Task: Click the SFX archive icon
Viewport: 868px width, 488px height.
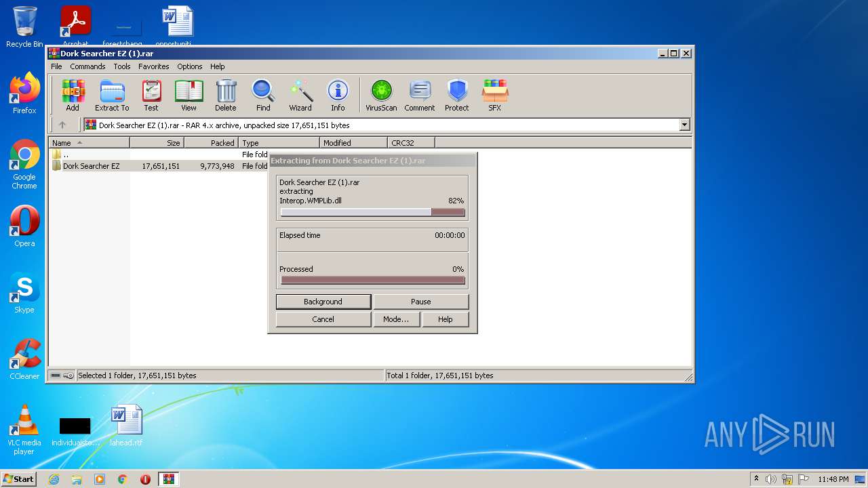Action: pyautogui.click(x=495, y=95)
